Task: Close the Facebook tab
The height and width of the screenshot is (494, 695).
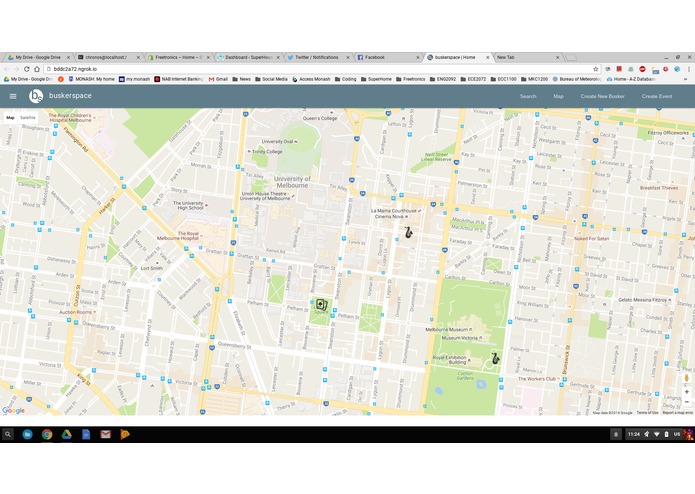Action: 418,58
